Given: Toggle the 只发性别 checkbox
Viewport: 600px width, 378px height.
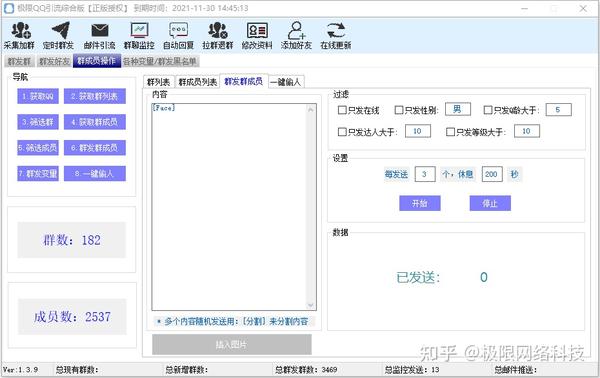Looking at the screenshot, I should click(399, 110).
